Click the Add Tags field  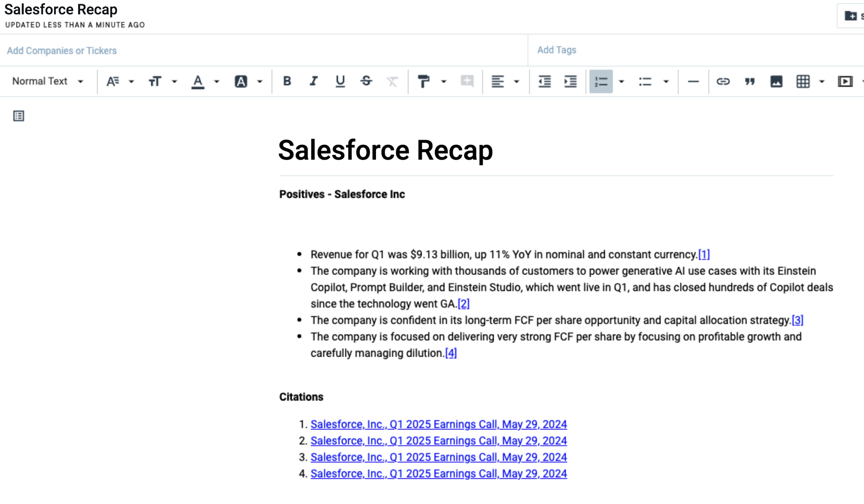point(696,50)
